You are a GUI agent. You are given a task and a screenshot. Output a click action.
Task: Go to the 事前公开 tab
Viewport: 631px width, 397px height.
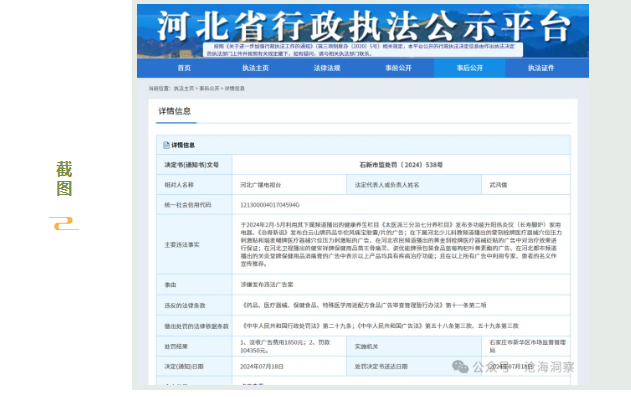tap(398, 68)
